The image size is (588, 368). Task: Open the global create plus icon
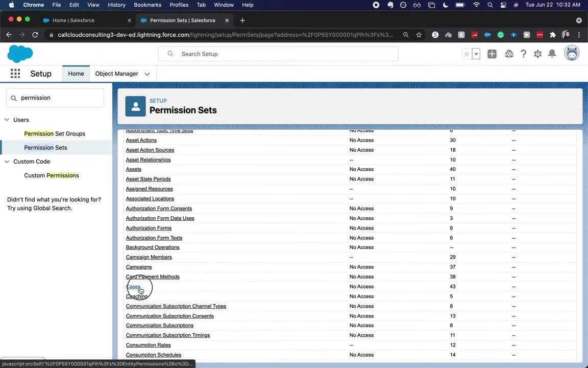[492, 54]
